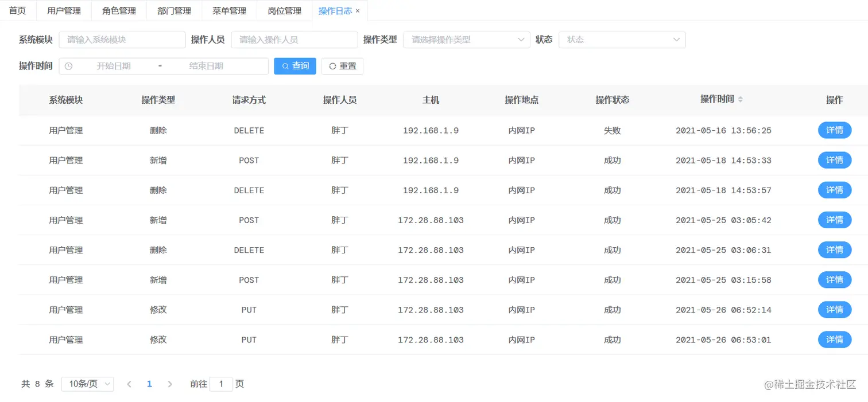Close the 操作日志 tab
The height and width of the screenshot is (402, 868).
[x=358, y=11]
